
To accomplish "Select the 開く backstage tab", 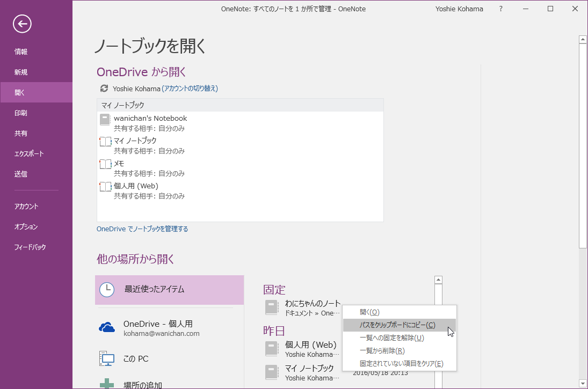I will (37, 92).
